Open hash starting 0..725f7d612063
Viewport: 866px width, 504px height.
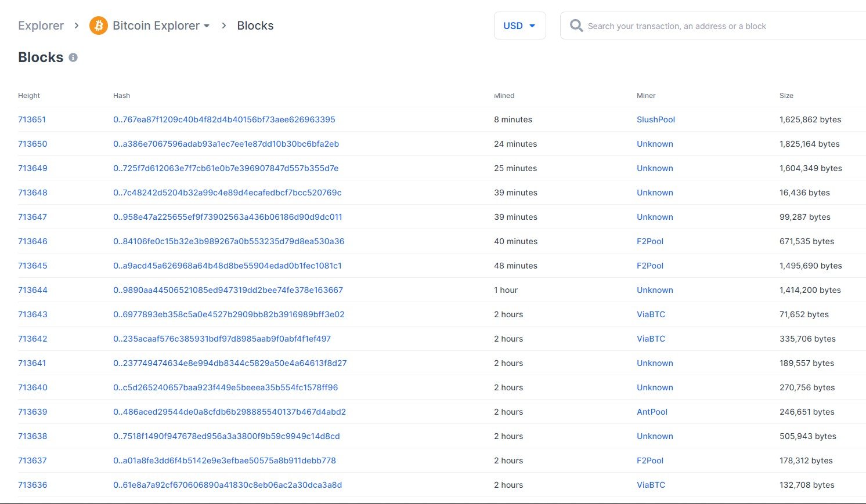(226, 168)
